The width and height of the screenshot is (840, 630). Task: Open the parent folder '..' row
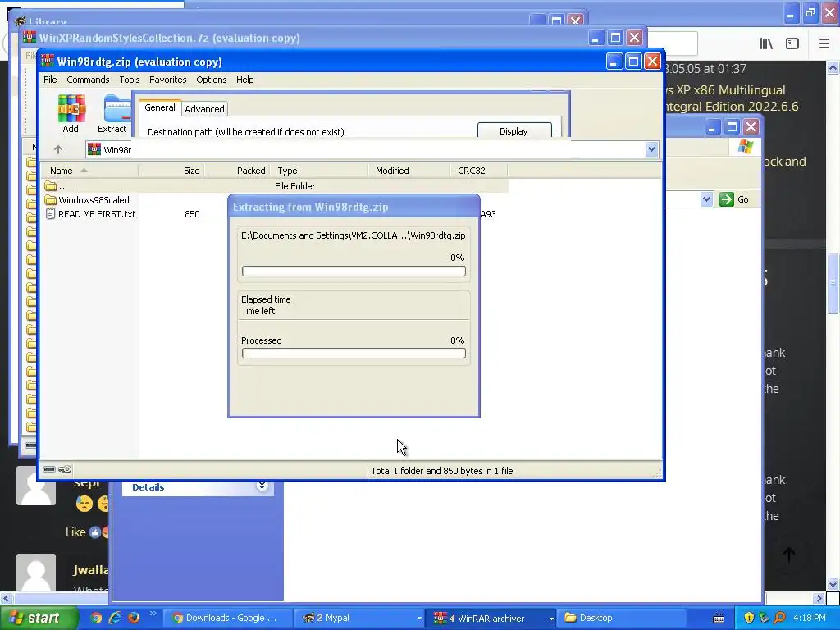[x=276, y=186]
